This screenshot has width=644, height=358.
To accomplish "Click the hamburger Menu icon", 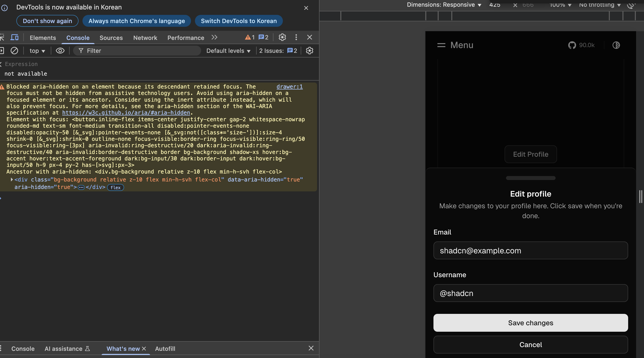I will point(441,45).
